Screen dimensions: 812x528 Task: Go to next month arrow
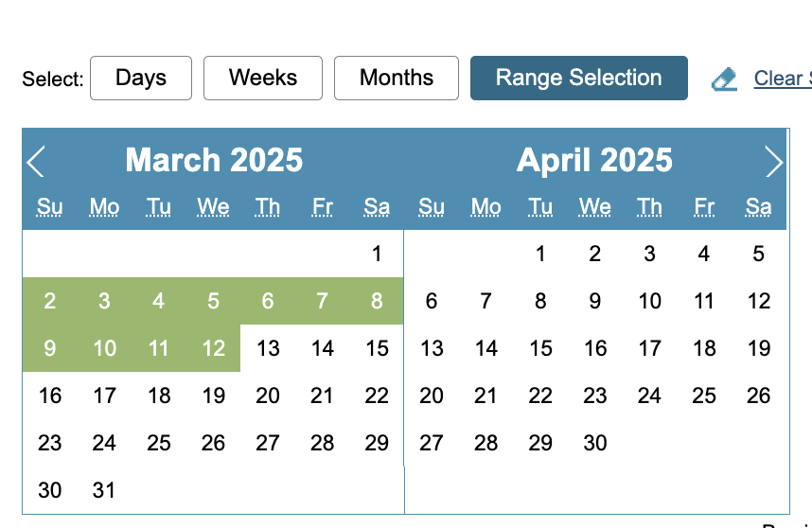coord(773,162)
